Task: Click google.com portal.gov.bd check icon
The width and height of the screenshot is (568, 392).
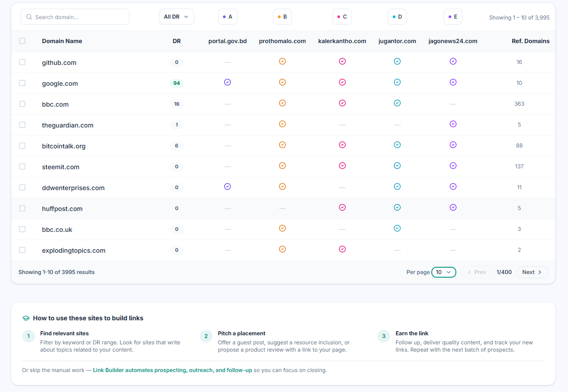Action: [x=227, y=82]
